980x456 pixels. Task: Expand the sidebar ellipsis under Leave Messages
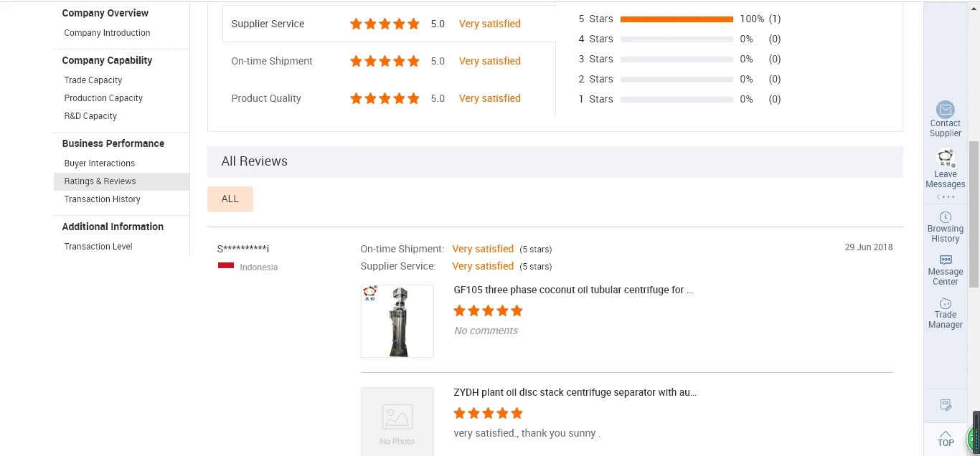click(946, 197)
